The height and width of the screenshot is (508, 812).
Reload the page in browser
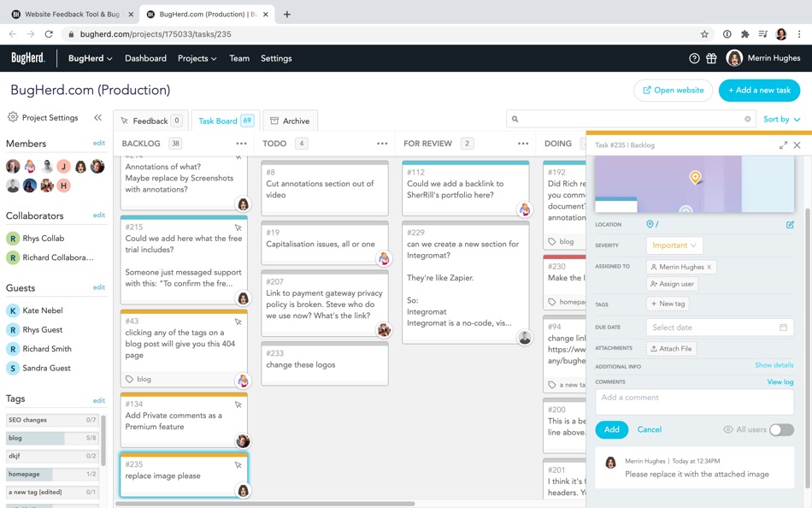49,34
